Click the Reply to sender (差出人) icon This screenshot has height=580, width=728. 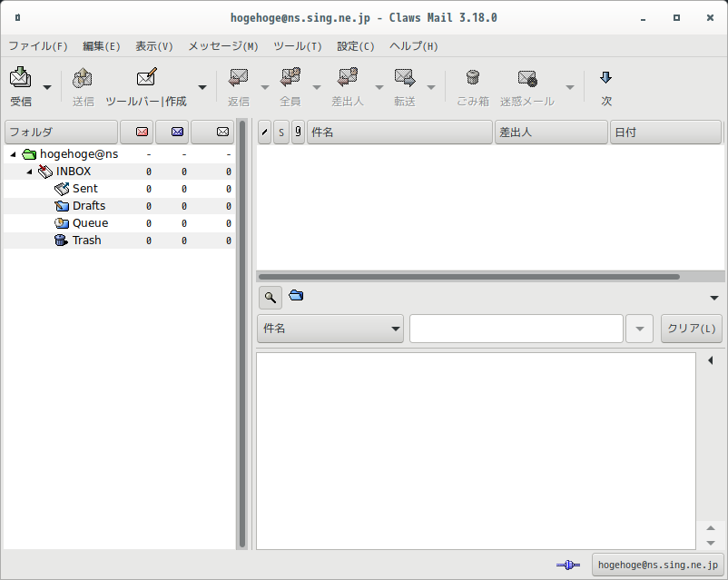(348, 77)
